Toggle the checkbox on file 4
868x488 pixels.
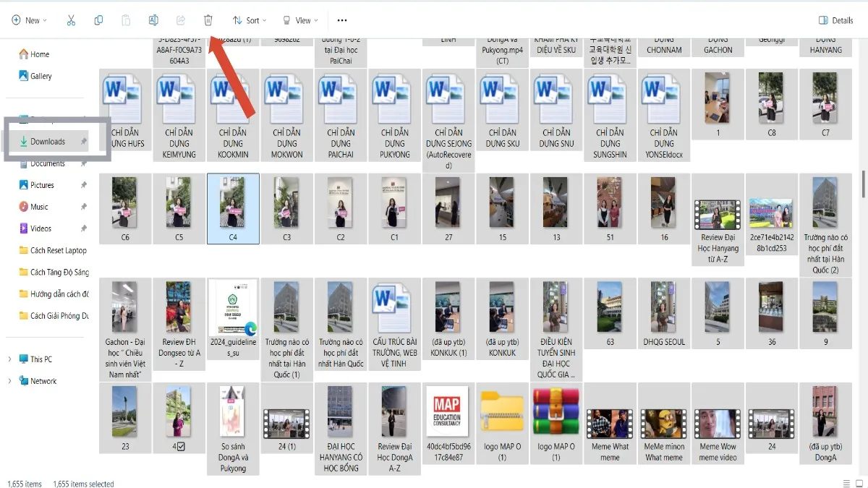181,446
